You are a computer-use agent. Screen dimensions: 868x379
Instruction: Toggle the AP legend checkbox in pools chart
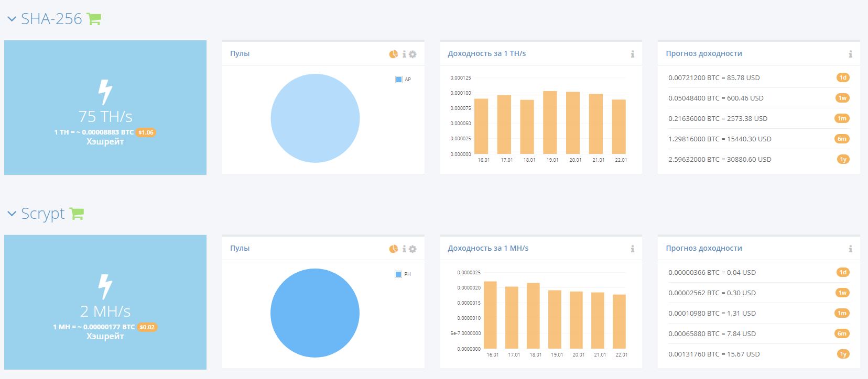pyautogui.click(x=399, y=80)
